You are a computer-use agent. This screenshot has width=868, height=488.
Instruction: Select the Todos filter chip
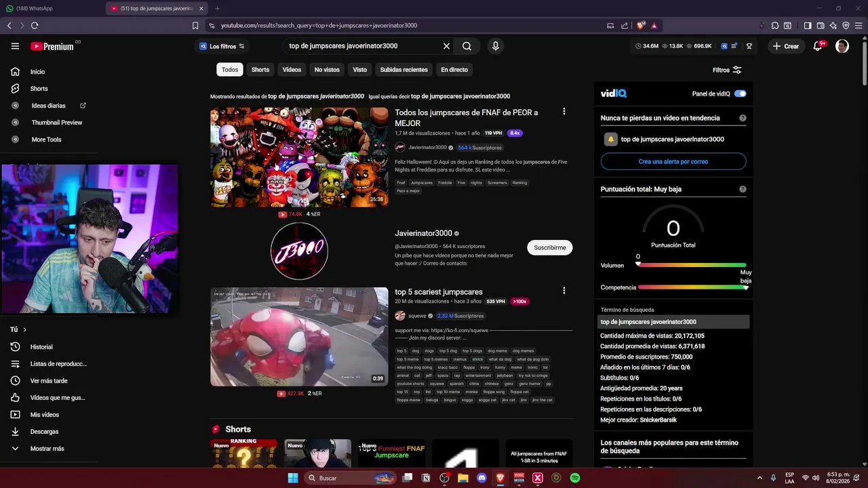click(230, 70)
